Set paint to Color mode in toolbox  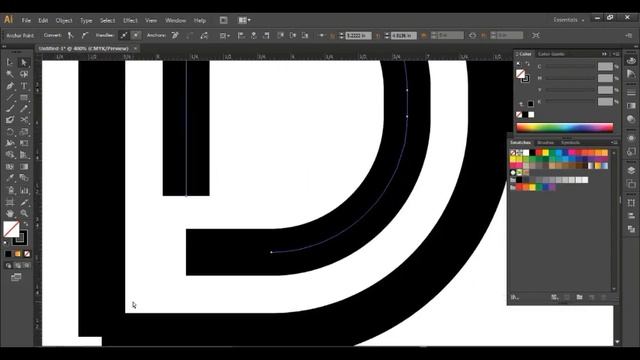point(8,254)
